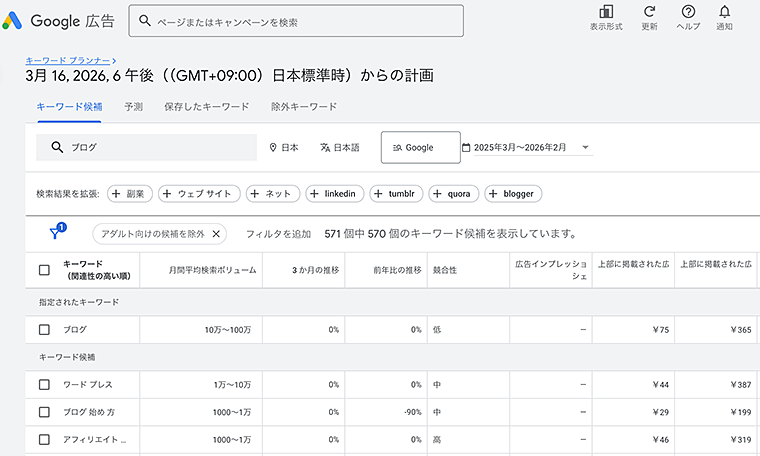Open the date range dropdown arrow
This screenshot has width=760, height=456.
pos(585,147)
